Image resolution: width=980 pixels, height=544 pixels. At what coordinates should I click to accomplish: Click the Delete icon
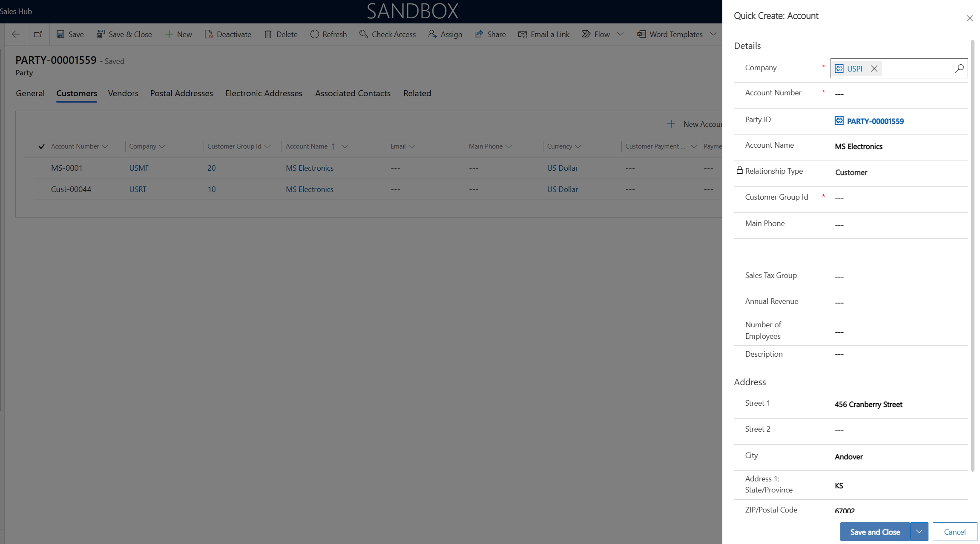click(x=268, y=34)
